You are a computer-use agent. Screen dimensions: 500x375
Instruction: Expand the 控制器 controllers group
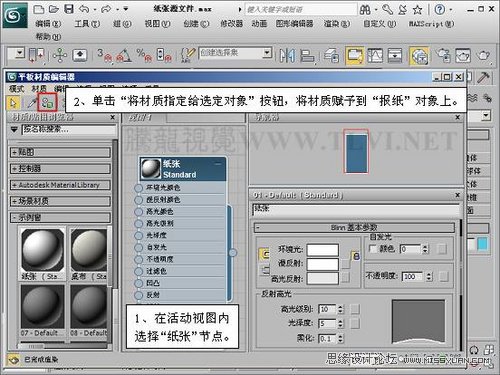(60, 168)
